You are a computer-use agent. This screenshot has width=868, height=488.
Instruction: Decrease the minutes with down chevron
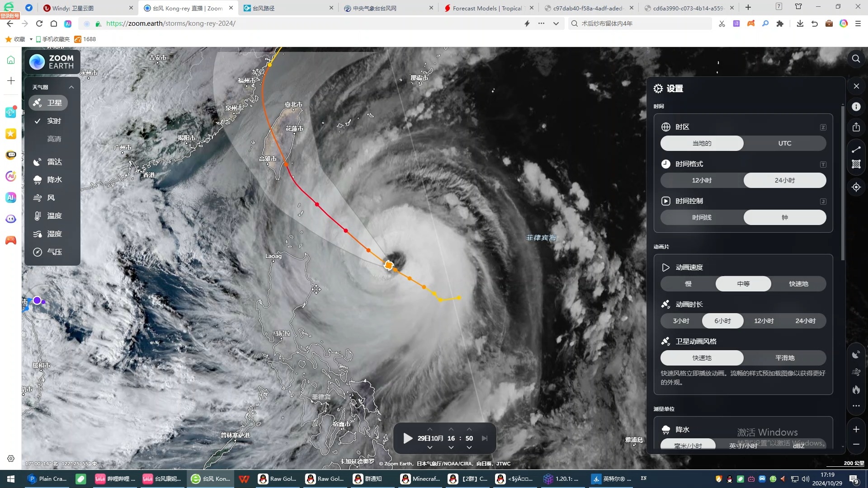469,447
